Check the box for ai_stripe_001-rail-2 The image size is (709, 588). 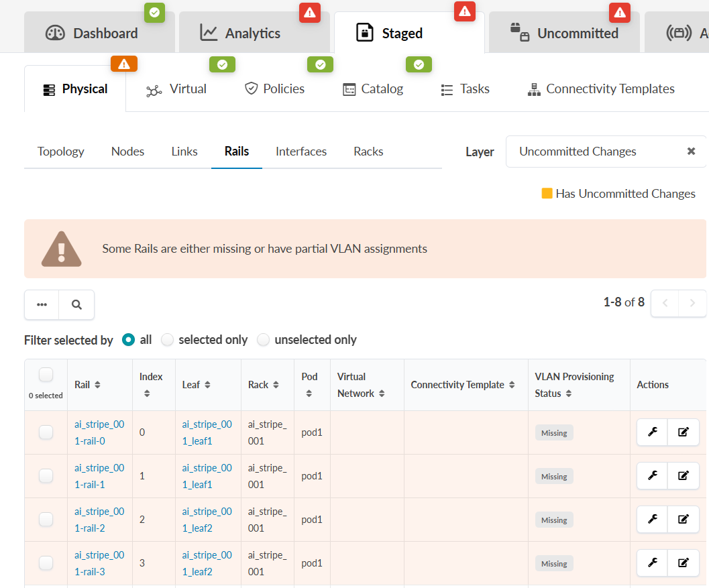pyautogui.click(x=46, y=520)
